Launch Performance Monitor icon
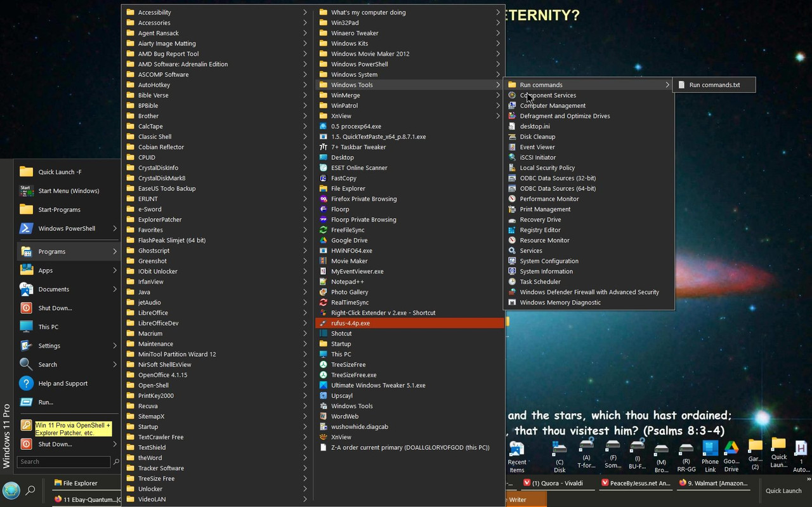The image size is (812, 507). coord(513,199)
